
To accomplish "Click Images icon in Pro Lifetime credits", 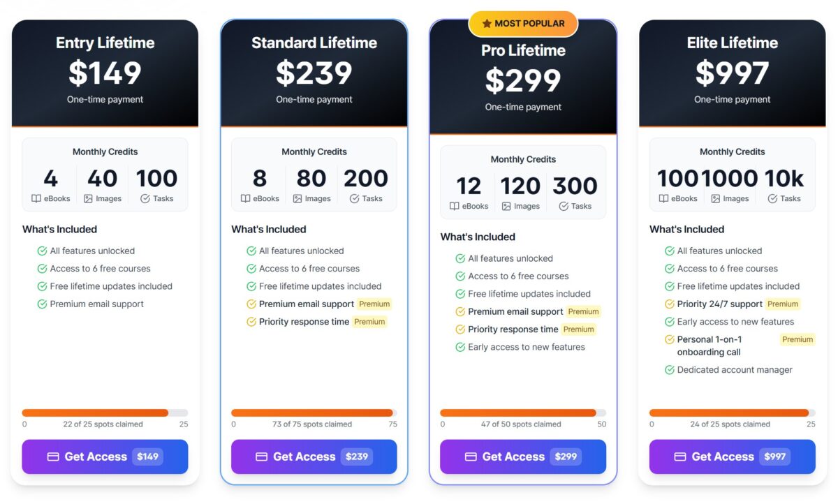I will pos(507,207).
